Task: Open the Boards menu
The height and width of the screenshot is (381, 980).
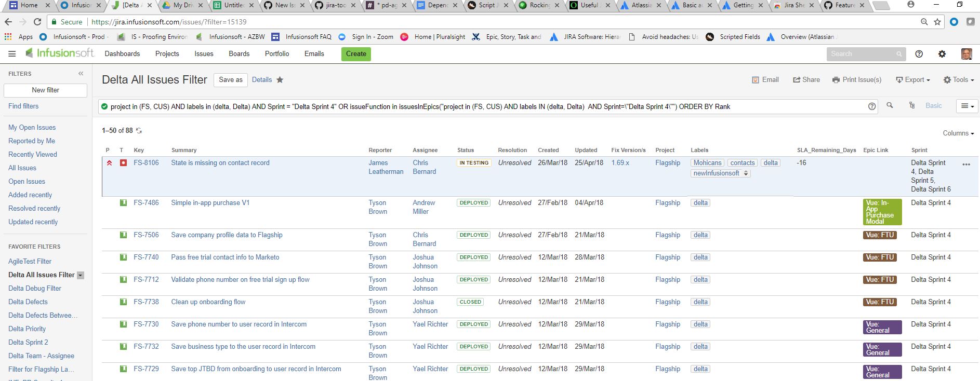Action: click(x=239, y=54)
